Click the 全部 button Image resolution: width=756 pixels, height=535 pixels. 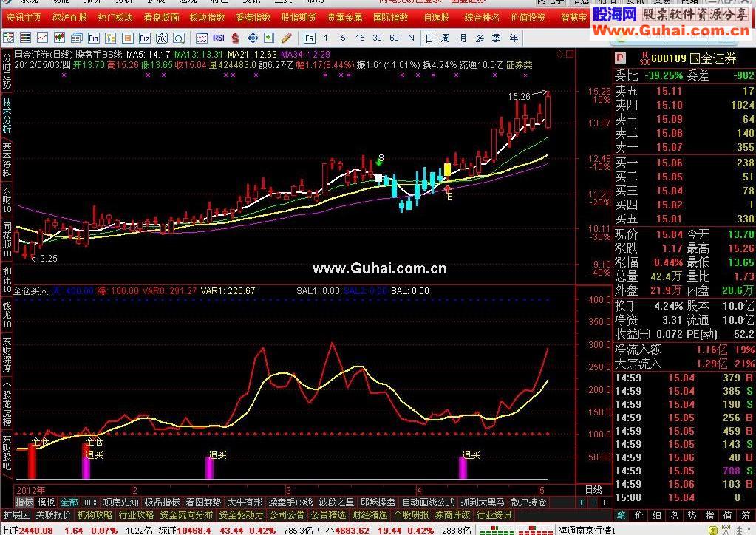[69, 502]
